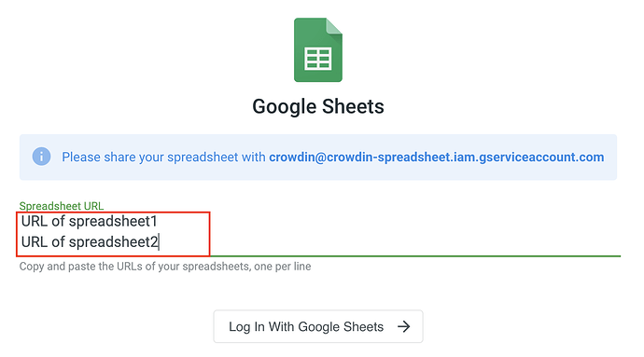The image size is (644, 357).
Task: Click the 'one per line' helper hint
Action: (282, 267)
